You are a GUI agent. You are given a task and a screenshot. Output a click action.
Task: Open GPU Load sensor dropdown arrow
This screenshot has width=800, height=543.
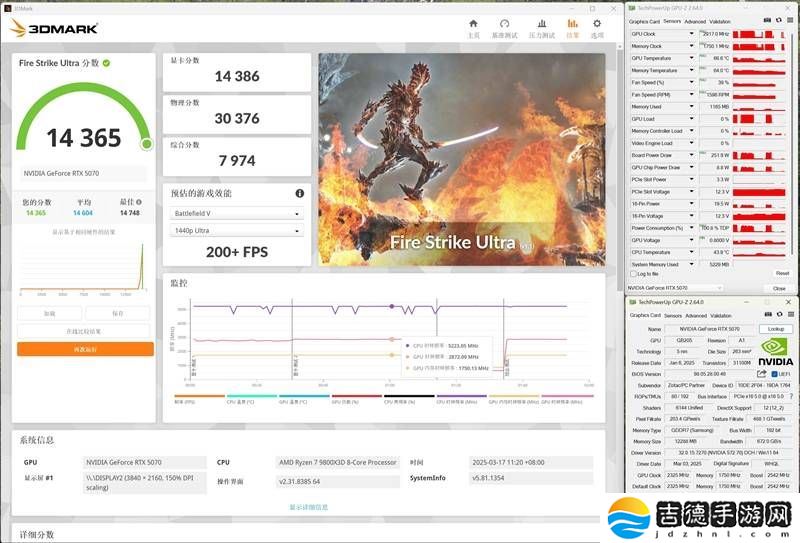pos(691,119)
